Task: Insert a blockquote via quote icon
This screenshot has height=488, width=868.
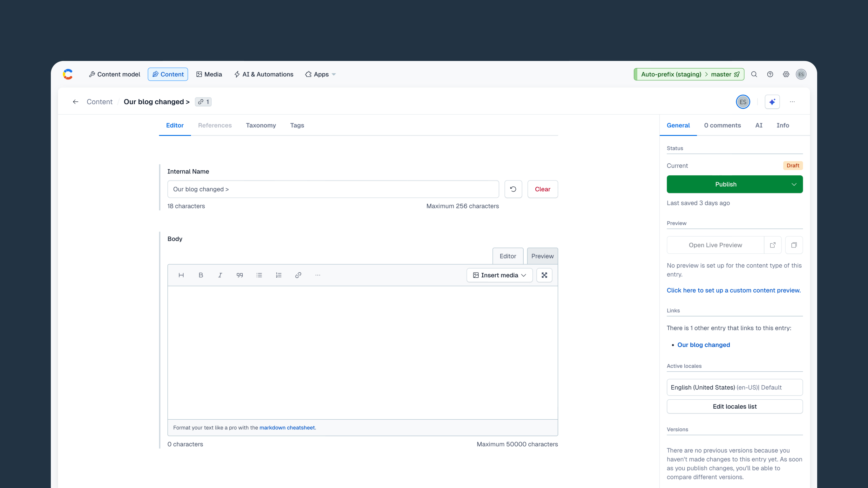Action: [240, 275]
